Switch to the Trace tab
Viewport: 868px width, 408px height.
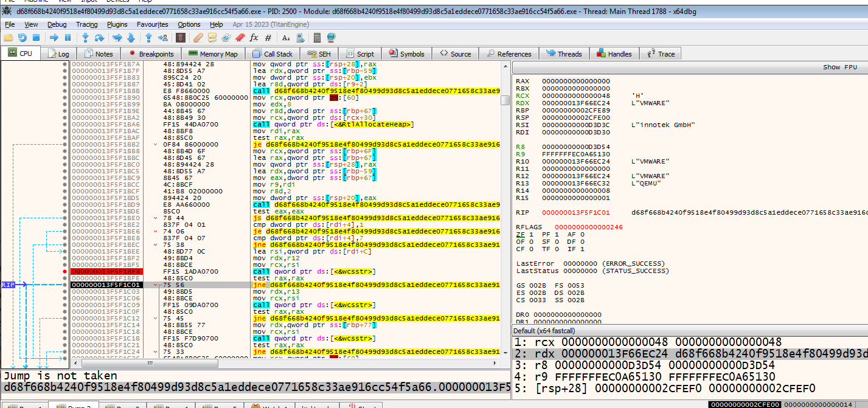point(660,54)
